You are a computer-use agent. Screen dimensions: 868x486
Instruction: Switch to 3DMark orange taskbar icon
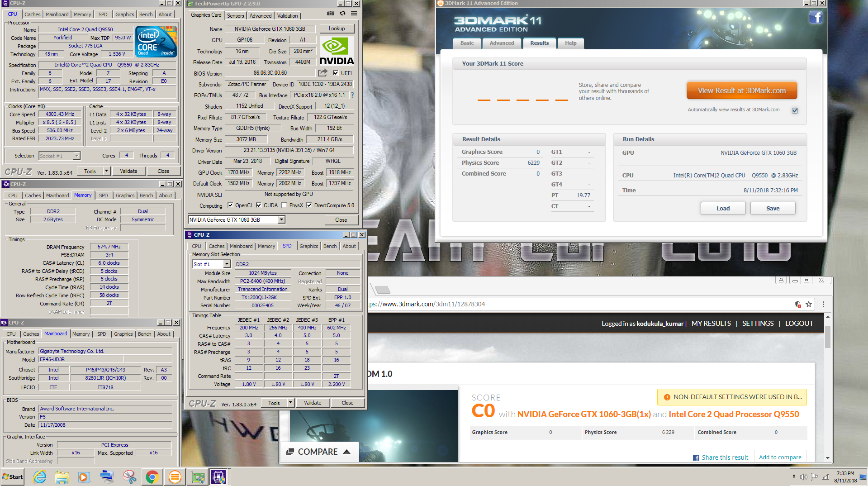click(175, 477)
